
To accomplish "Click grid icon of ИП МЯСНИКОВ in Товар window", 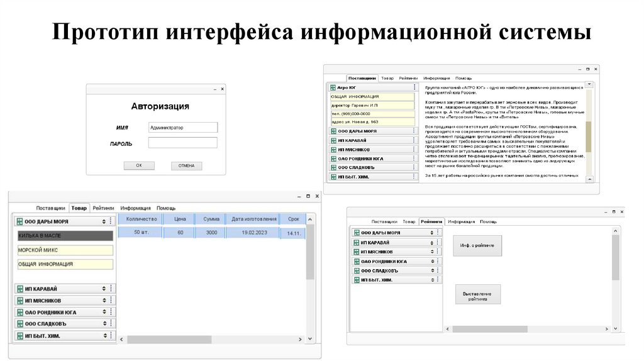I will pos(19,301).
